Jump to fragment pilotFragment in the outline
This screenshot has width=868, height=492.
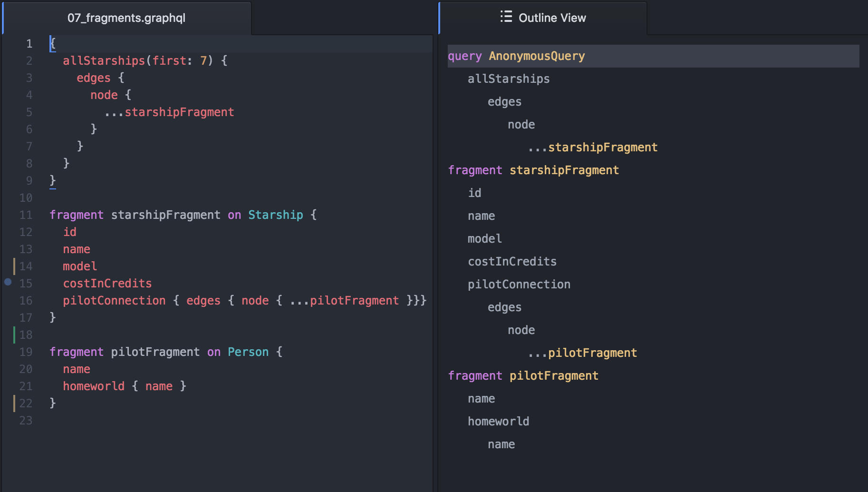coord(523,376)
